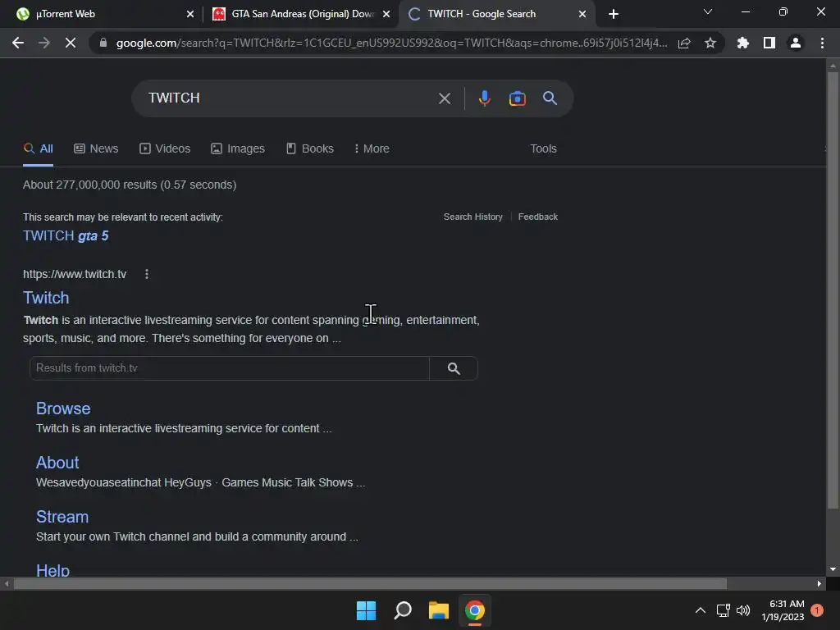
Task: Open the Chrome profile icon
Action: tap(796, 43)
